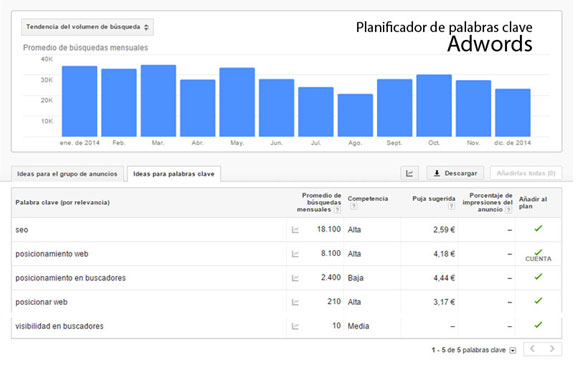
Task: Open the 'Tendencia del volumen de búsqueda' dropdown
Action: point(87,27)
